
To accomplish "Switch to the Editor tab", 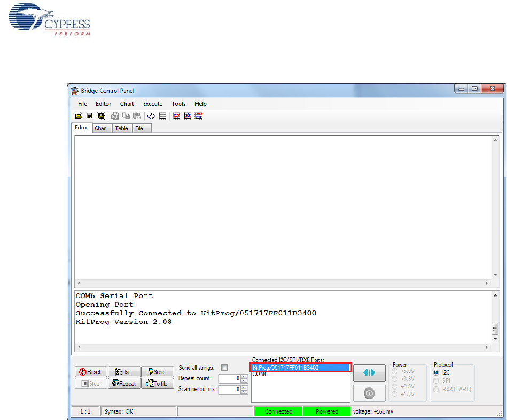I will [x=82, y=127].
